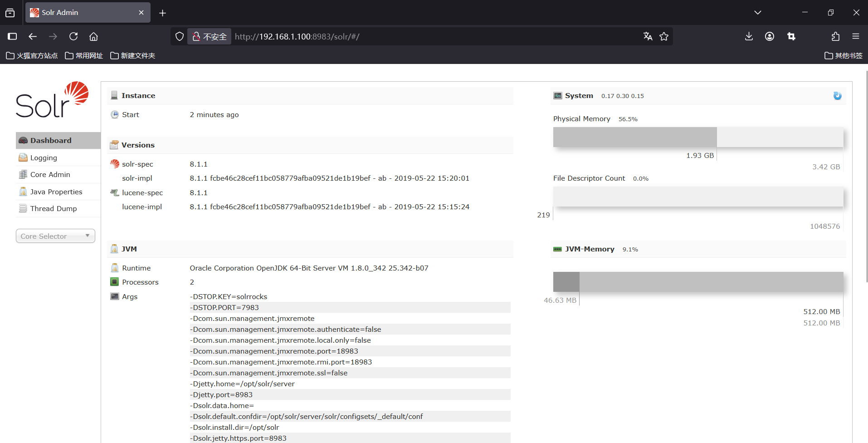Click the system refresh icon
The height and width of the screenshot is (443, 868).
point(837,96)
